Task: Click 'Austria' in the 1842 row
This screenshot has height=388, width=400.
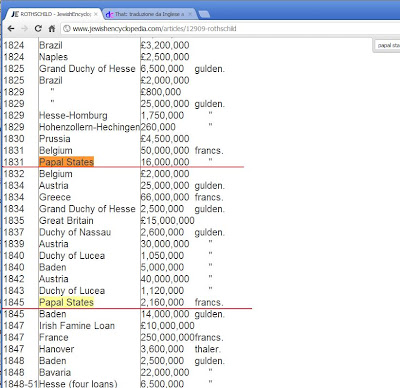Action: tap(54, 279)
